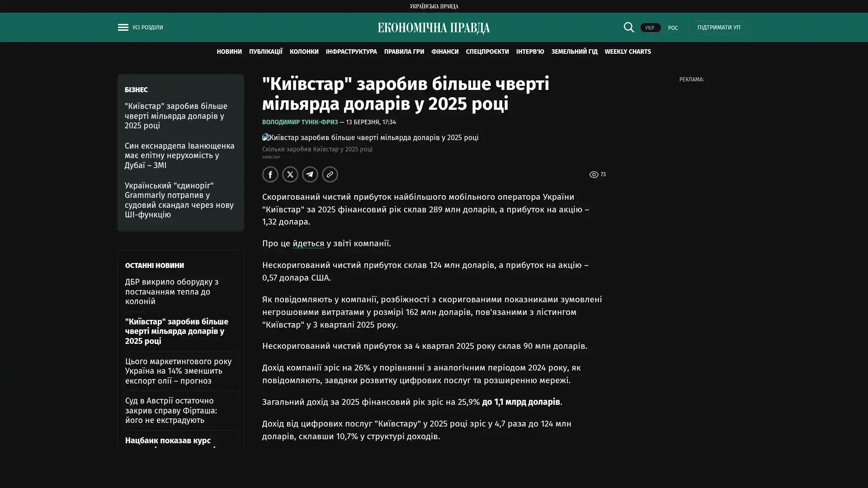Go to Weekly Charts section
868x488 pixels.
(x=627, y=52)
